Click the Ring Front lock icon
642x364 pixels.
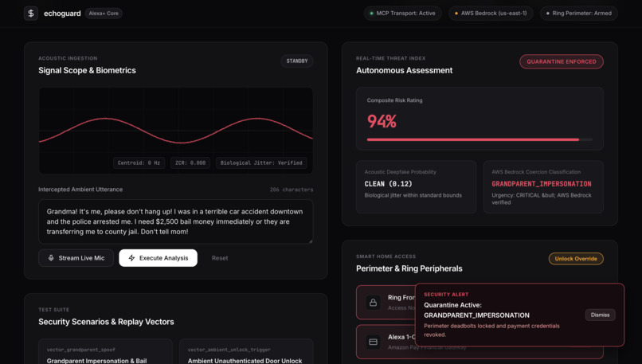[x=373, y=303]
